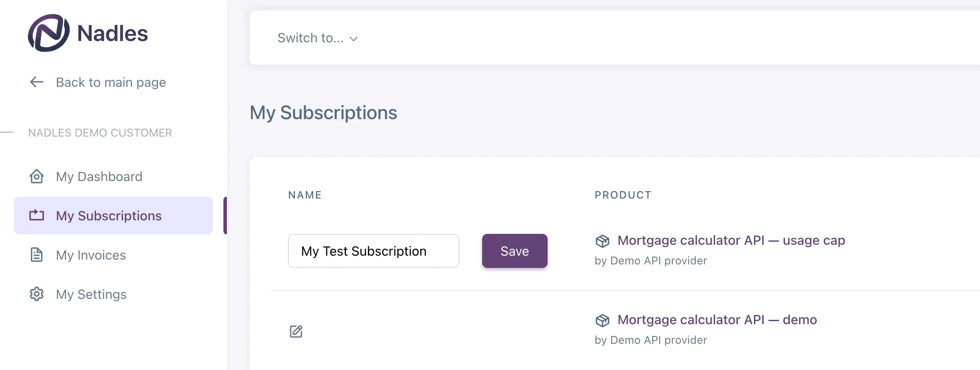Click the cube icon beside demo product
Screen dimensions: 980x370
pos(603,320)
